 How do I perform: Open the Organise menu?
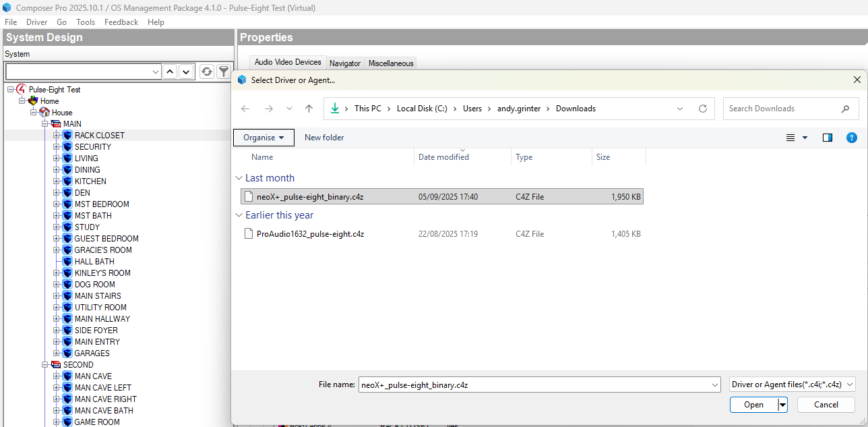(263, 138)
